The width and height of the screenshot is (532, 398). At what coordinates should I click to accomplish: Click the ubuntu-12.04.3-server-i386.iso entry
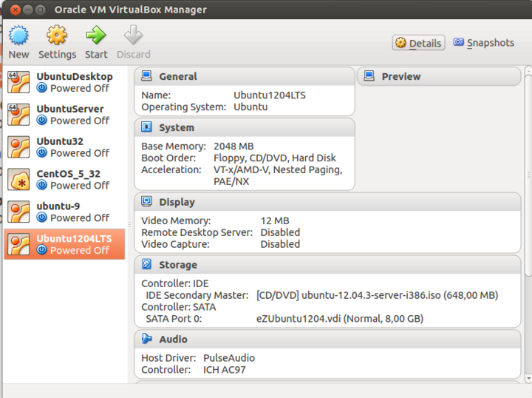click(x=377, y=295)
